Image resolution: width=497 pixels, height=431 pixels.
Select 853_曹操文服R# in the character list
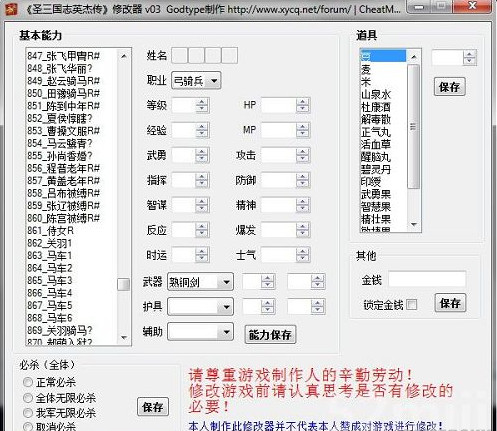63,131
